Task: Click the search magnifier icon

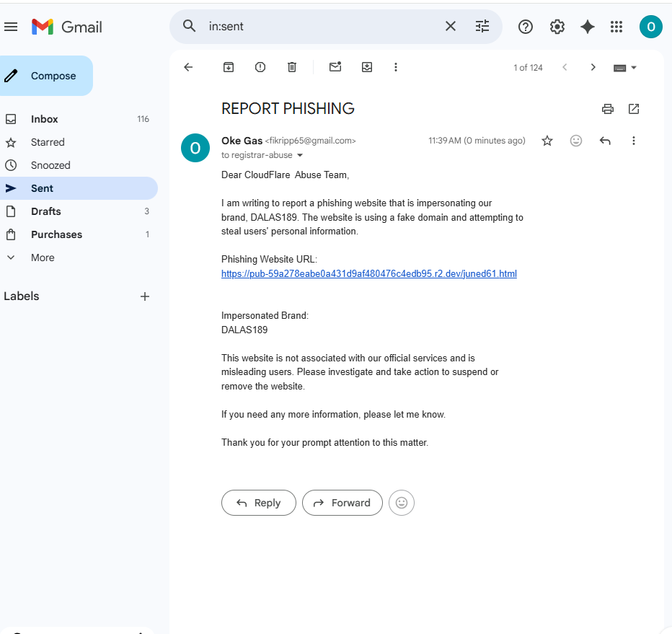Action: click(189, 26)
